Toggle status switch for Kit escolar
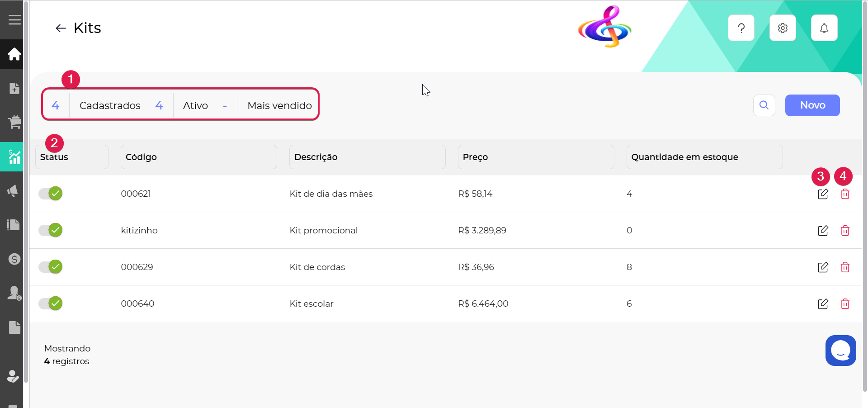868x408 pixels. [51, 304]
